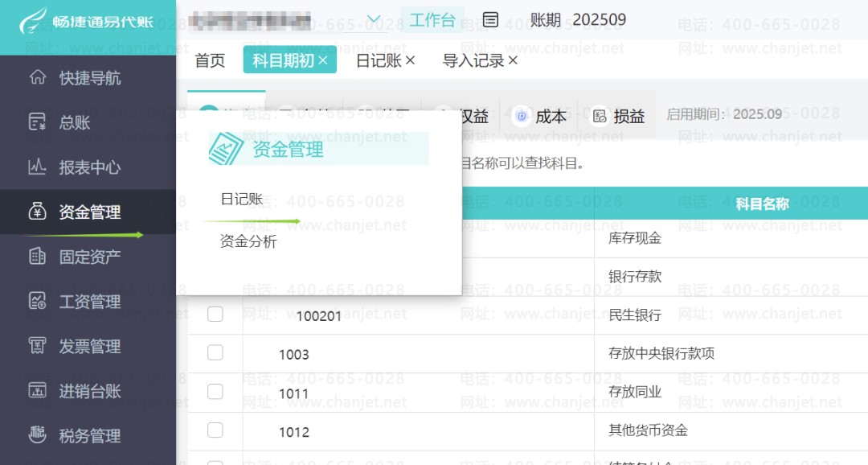Open 报表中心 in the sidebar
The height and width of the screenshot is (465, 868).
(90, 167)
